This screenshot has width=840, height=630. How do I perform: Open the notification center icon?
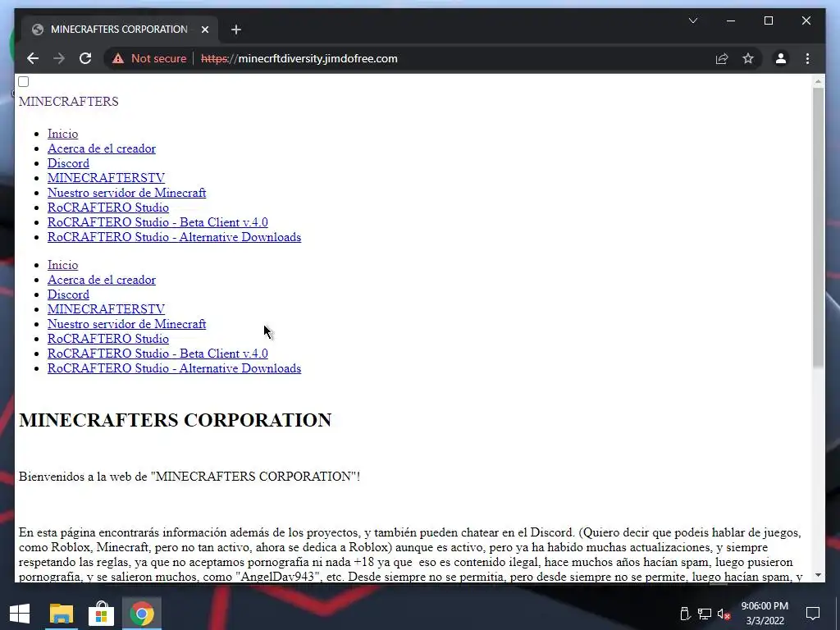coord(813,614)
